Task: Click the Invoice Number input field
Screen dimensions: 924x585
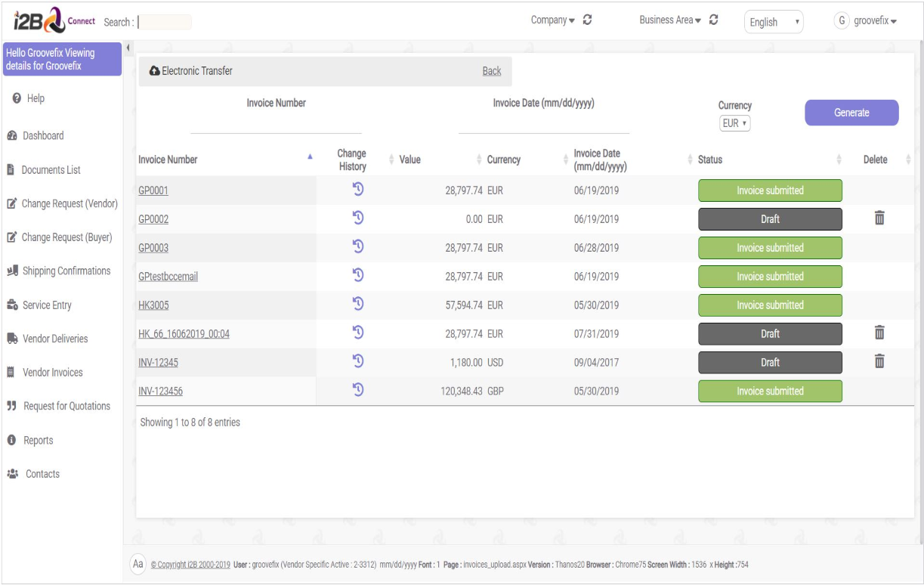Action: tap(276, 124)
